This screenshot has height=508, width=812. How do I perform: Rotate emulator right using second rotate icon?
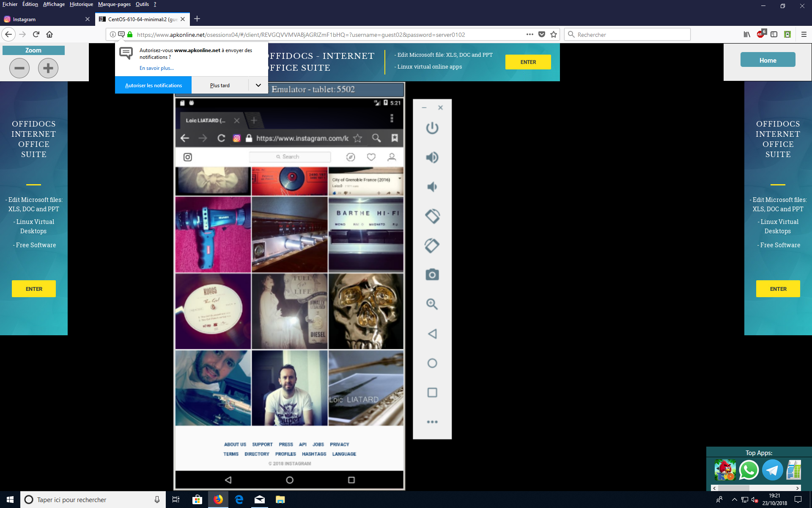pos(432,246)
